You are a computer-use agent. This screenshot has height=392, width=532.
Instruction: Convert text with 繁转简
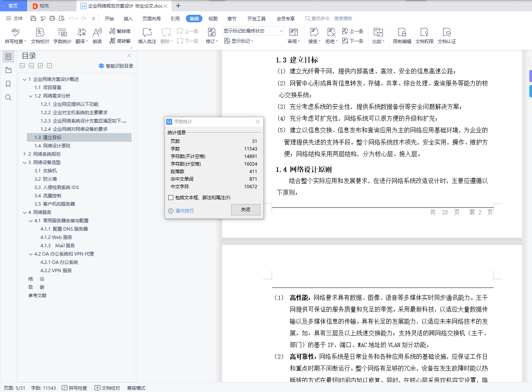point(120,31)
